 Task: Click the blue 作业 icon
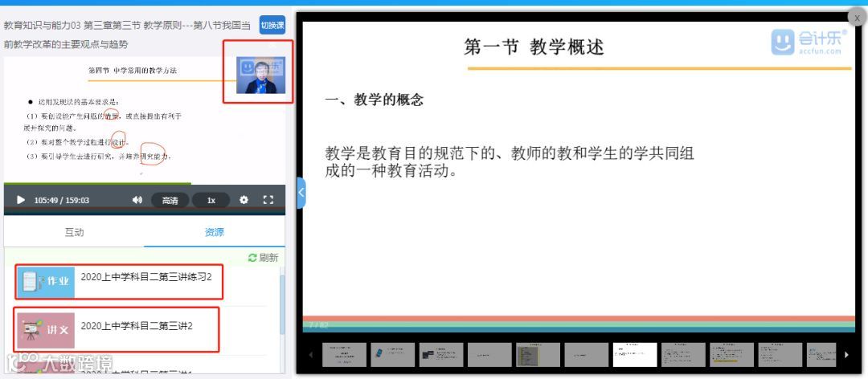click(x=45, y=282)
